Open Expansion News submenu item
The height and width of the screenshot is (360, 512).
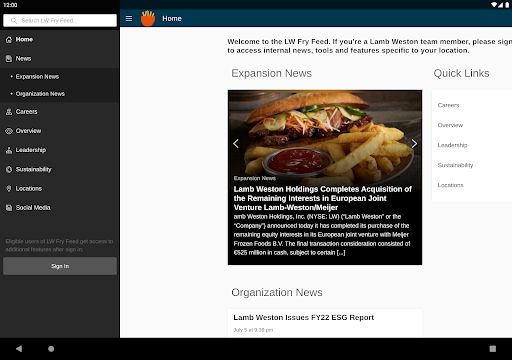[60, 77]
